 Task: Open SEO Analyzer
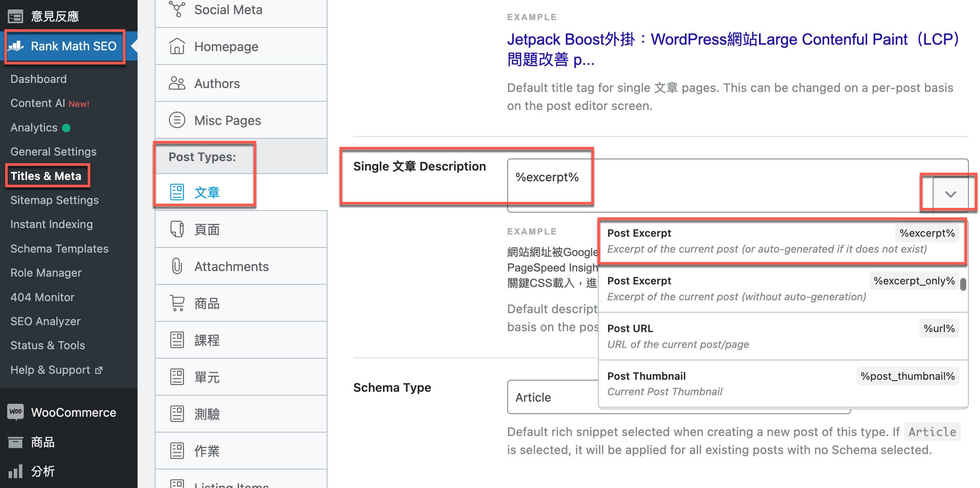point(46,321)
